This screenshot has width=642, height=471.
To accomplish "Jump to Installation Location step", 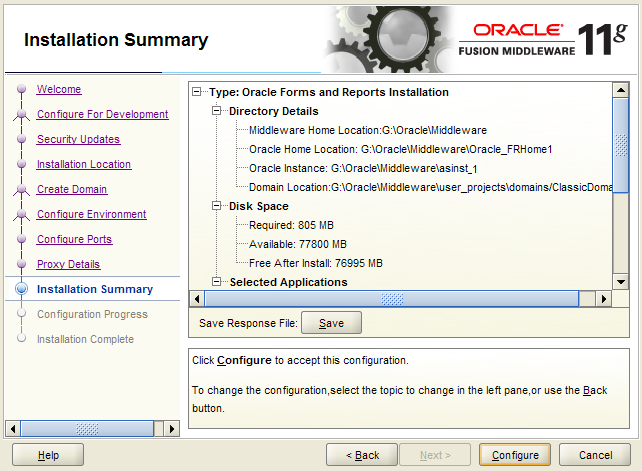I will click(x=83, y=164).
